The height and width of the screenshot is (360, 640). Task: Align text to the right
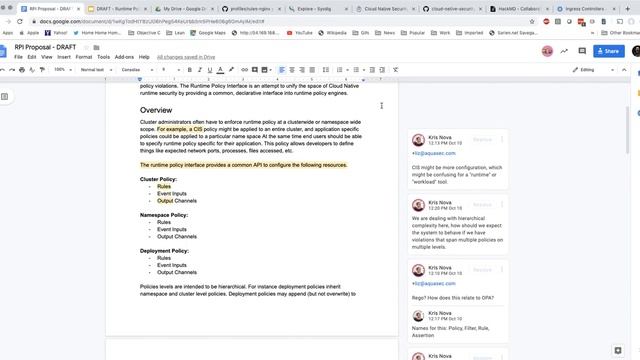(x=302, y=70)
